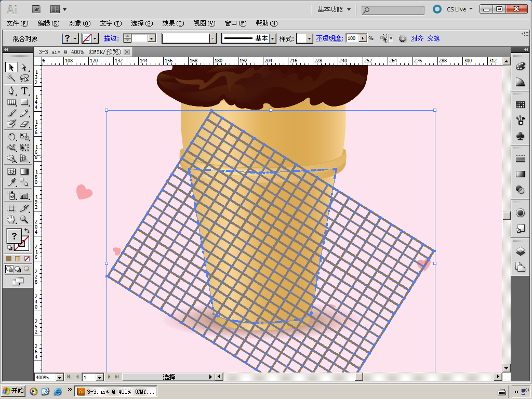Open the 效果 menu
This screenshot has width=532, height=399.
pos(173,23)
